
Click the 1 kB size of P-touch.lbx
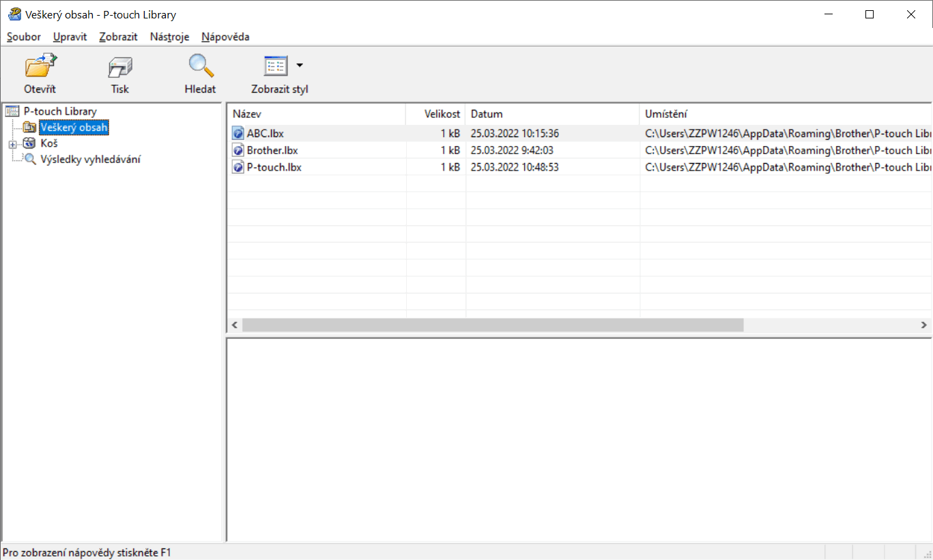click(x=450, y=167)
